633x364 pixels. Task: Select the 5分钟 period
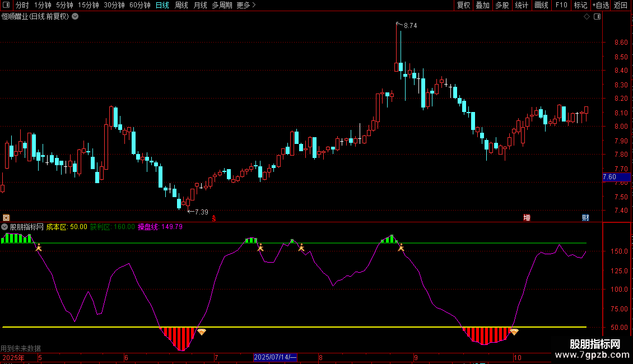click(64, 5)
